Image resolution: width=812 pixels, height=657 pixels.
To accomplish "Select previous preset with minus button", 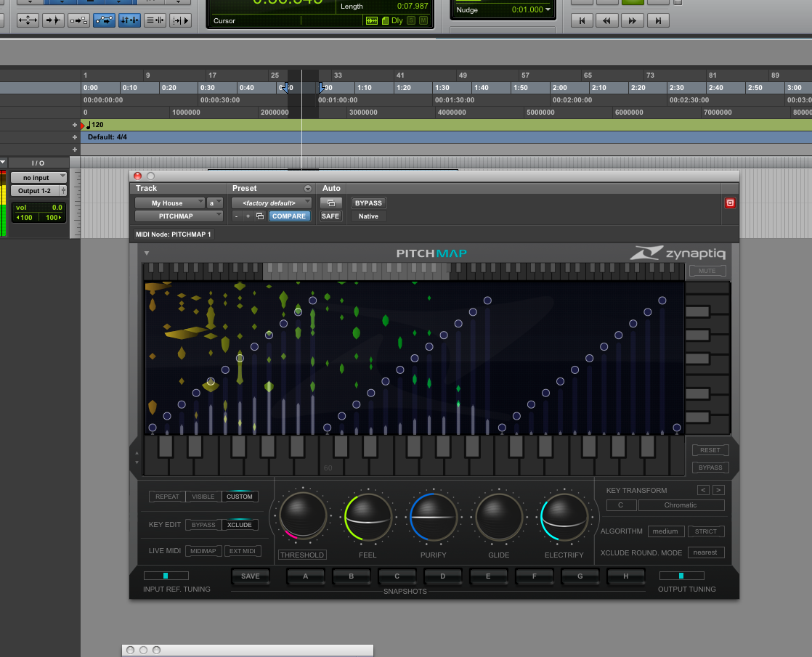I will [x=237, y=216].
